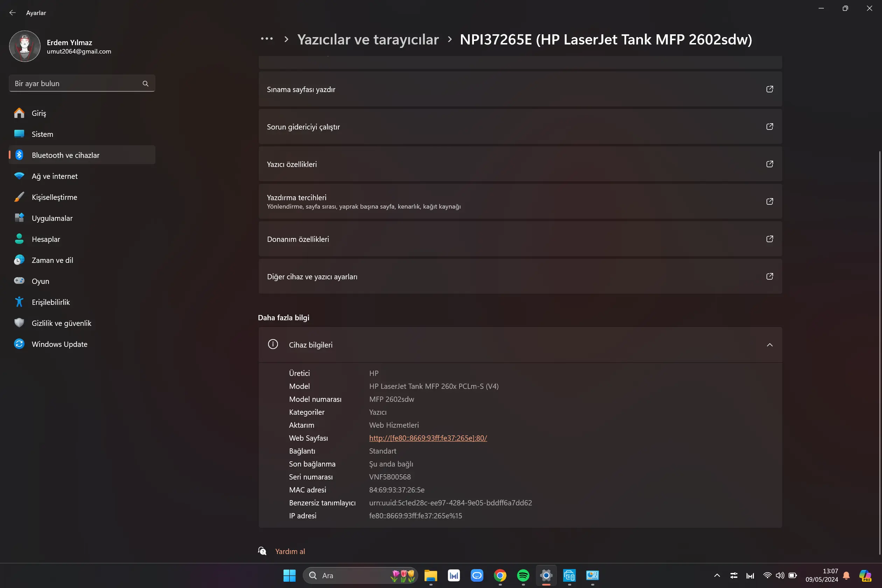Viewport: 882px width, 588px height.
Task: Open the blue chat app in taskbar
Action: click(477, 576)
